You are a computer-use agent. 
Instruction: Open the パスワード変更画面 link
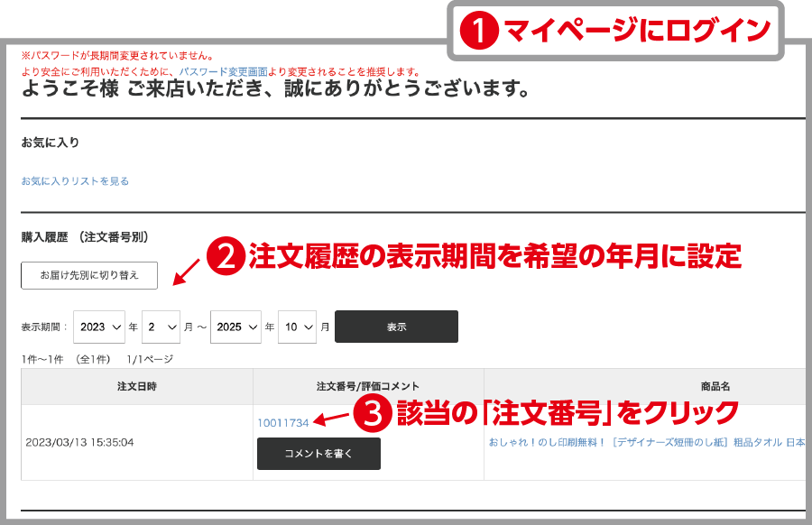coord(223,71)
